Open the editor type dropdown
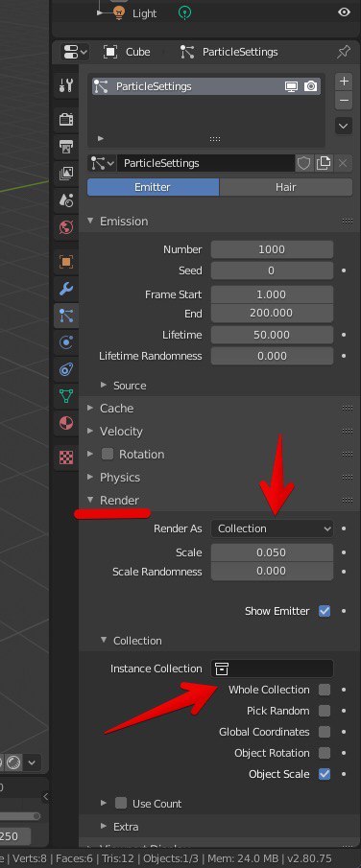The height and width of the screenshot is (868, 361). coord(76,52)
